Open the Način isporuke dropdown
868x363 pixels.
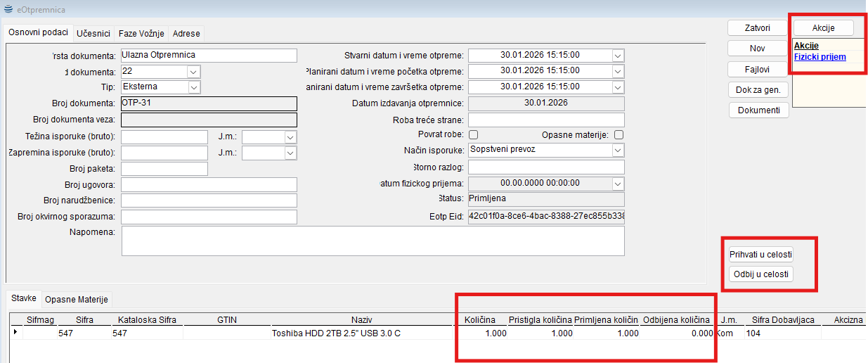point(618,151)
